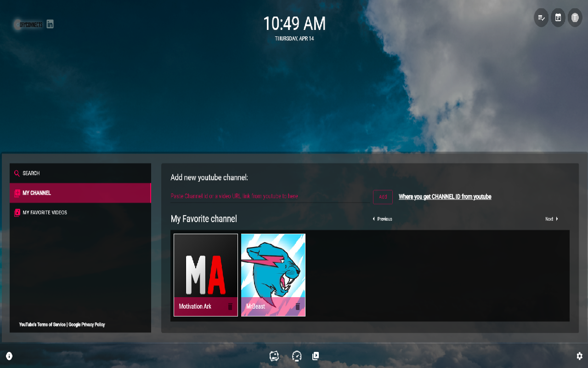Image resolution: width=588 pixels, height=368 pixels.
Task: Select MY FAVORITE VIDEOS sidebar item
Action: (80, 213)
